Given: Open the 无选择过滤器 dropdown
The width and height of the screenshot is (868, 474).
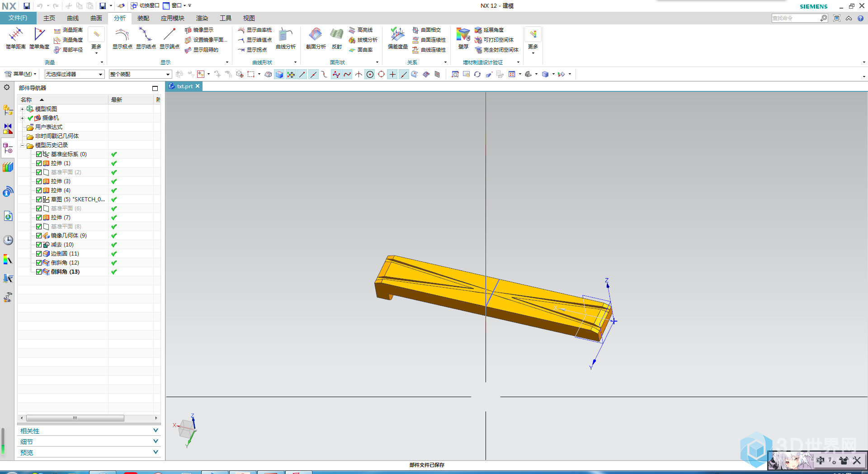Looking at the screenshot, I should tap(75, 74).
